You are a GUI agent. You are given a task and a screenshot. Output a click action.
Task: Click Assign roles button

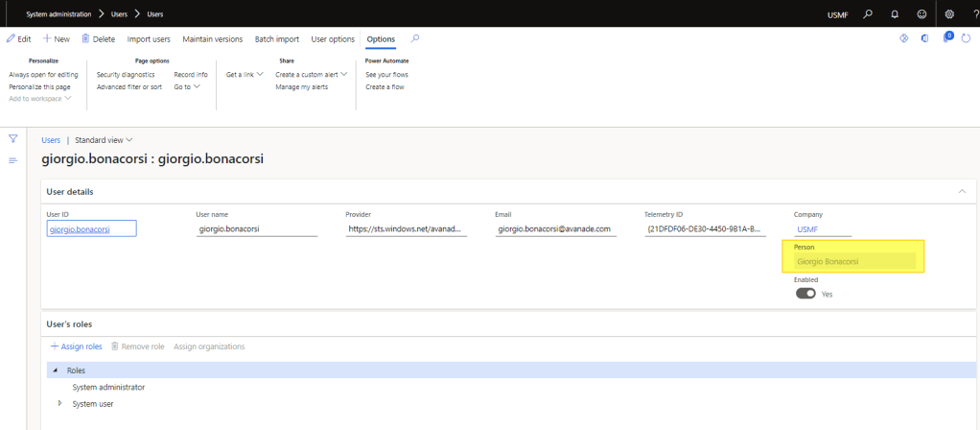coord(76,346)
